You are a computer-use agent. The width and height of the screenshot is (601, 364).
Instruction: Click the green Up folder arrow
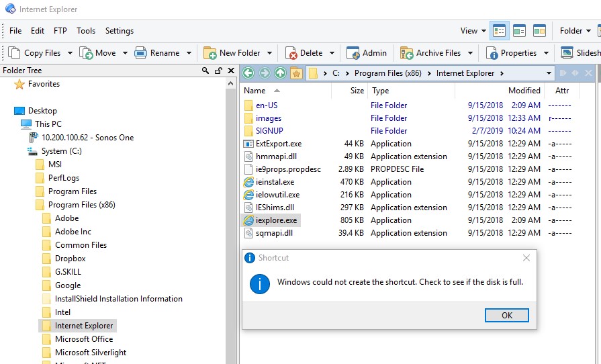tap(281, 73)
